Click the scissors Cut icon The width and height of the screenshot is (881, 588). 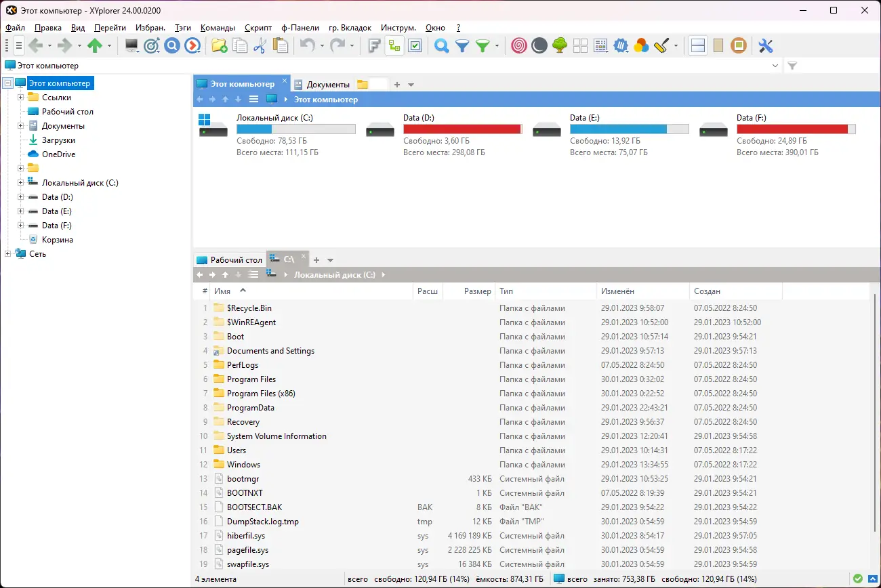260,46
